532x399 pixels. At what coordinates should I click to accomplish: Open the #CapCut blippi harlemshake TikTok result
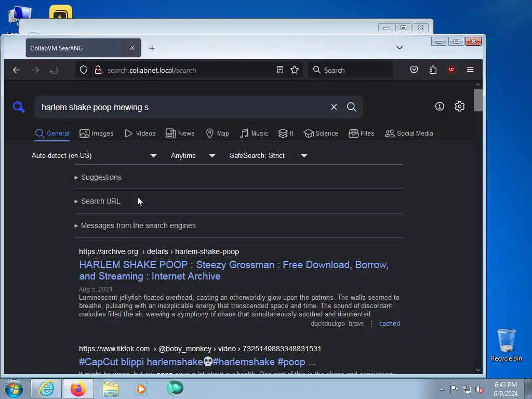pos(197,362)
